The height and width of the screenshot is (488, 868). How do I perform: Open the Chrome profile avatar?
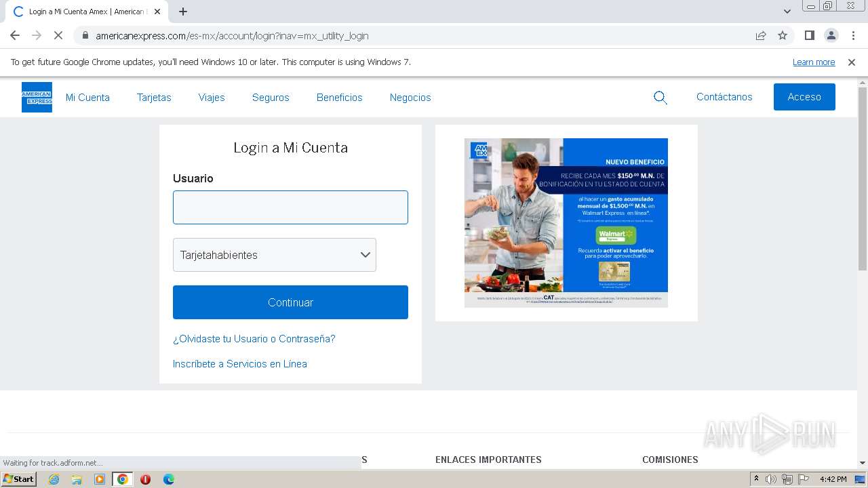[831, 35]
